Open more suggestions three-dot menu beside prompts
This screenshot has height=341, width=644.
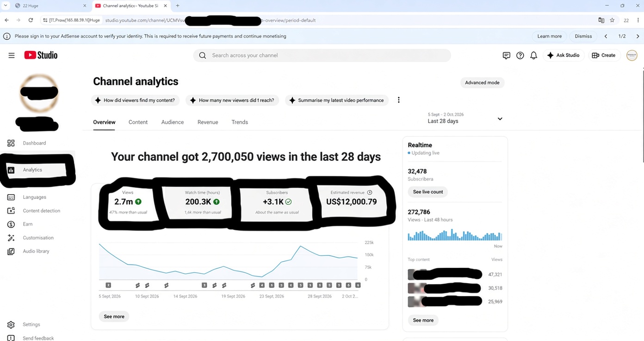click(398, 100)
